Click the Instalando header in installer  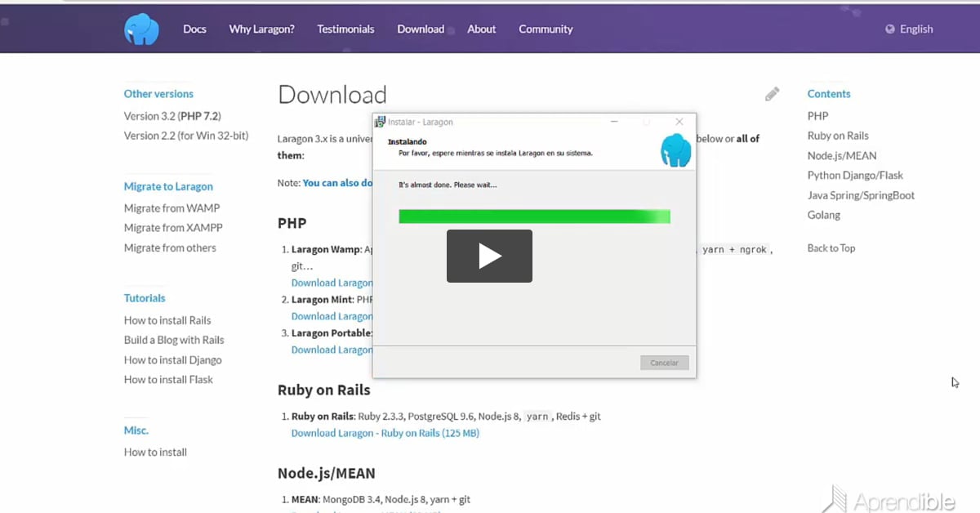pyautogui.click(x=407, y=141)
